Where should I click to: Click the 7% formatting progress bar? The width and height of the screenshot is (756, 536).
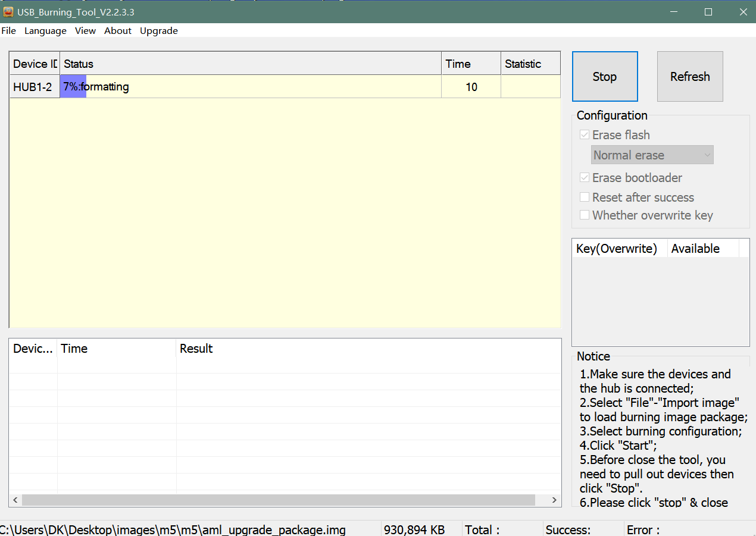click(x=73, y=87)
